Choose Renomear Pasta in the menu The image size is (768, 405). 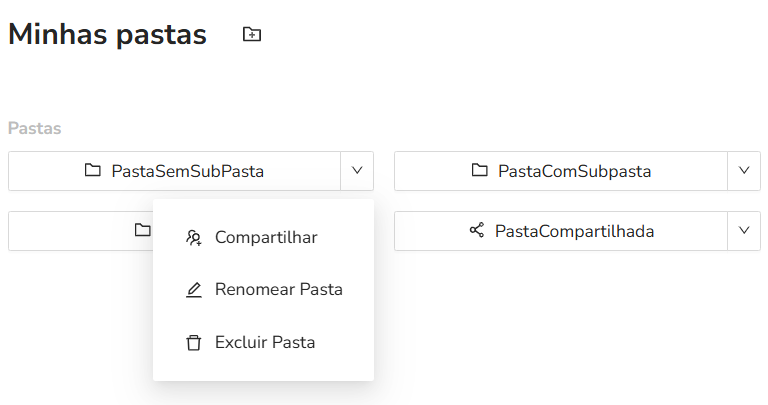[278, 290]
